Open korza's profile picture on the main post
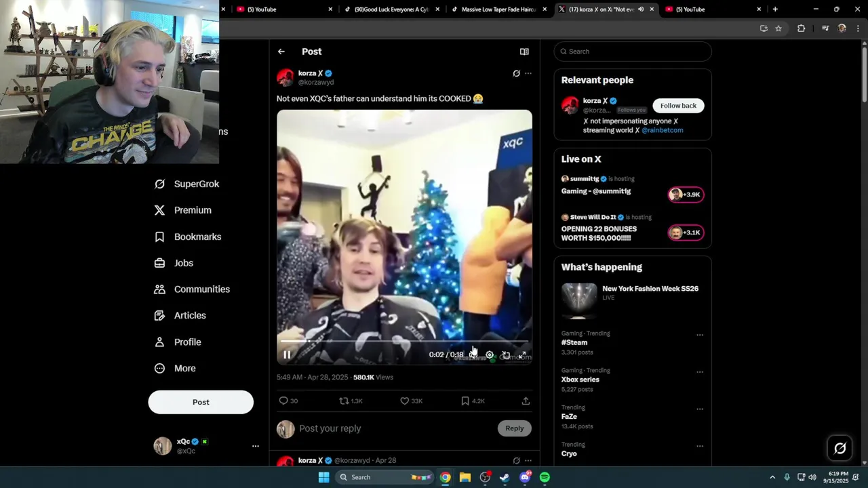868x488 pixels. [285, 77]
